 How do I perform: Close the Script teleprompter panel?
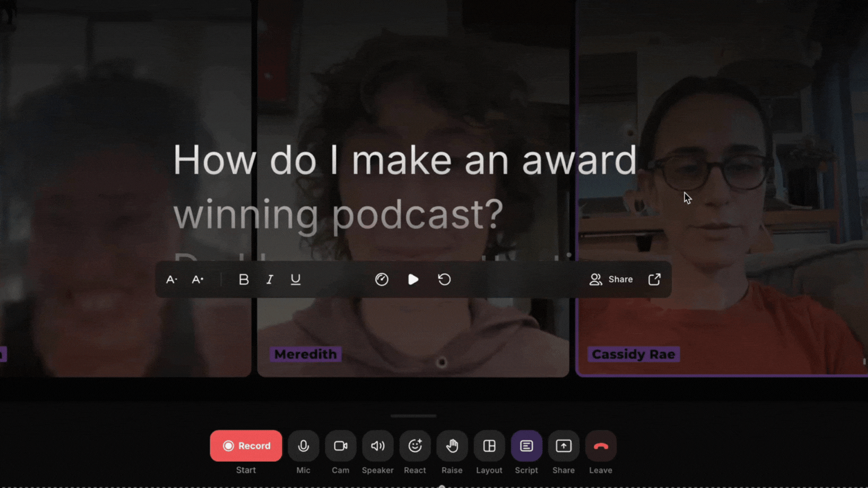(x=526, y=446)
